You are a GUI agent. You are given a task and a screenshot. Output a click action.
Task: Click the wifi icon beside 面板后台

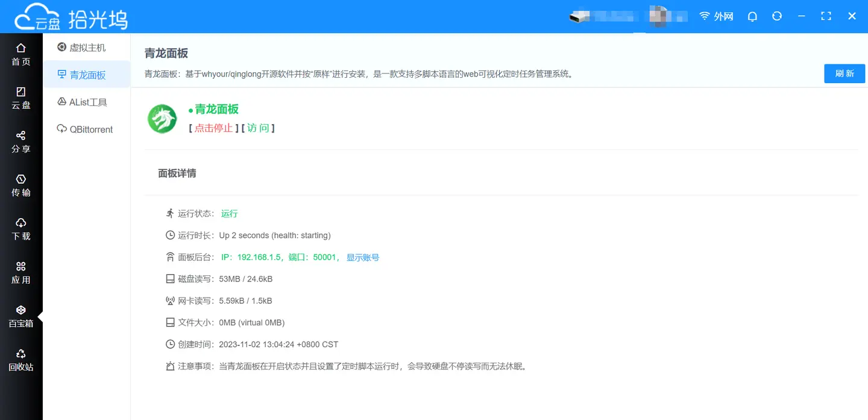(x=170, y=257)
